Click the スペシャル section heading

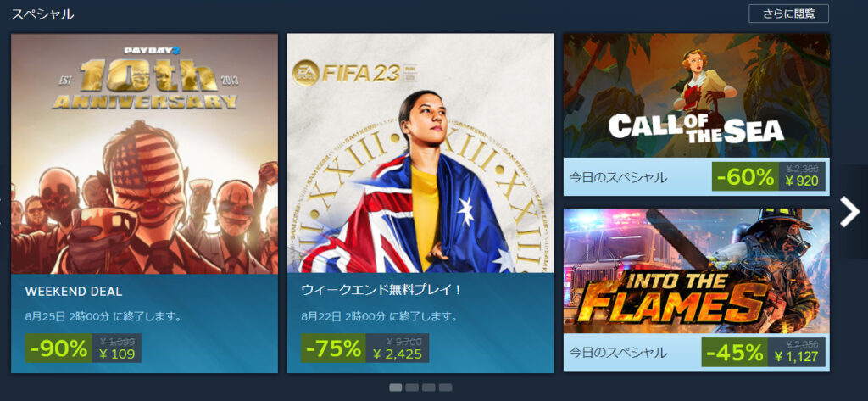(42, 14)
